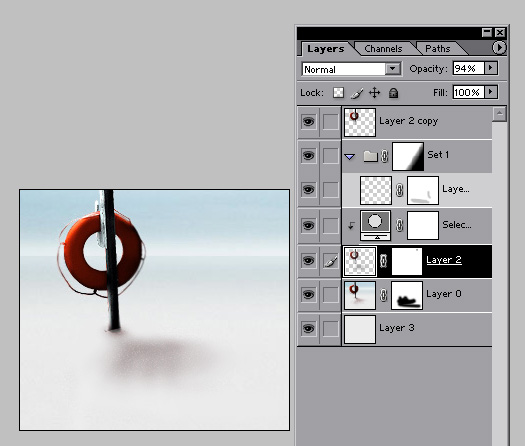This screenshot has width=525, height=446.
Task: Select the Set 1 group name
Action: pos(438,155)
